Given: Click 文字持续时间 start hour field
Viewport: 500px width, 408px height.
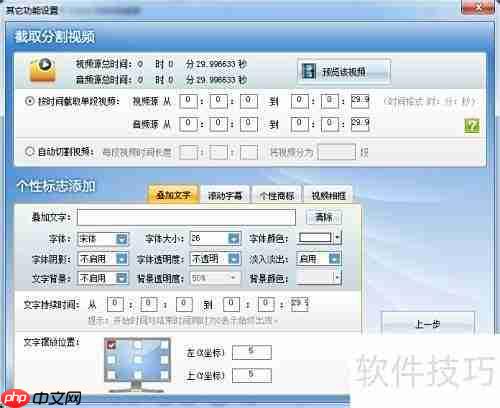Looking at the screenshot, I should tap(115, 304).
